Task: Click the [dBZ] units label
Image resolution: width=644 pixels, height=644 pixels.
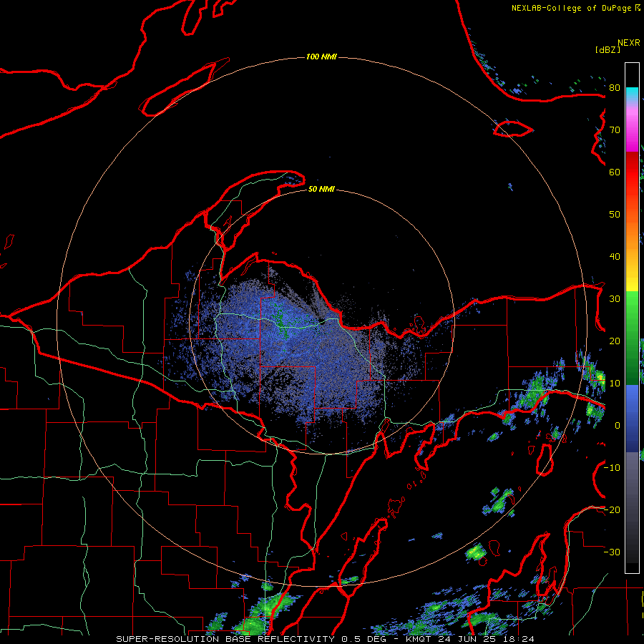Action: pos(608,49)
